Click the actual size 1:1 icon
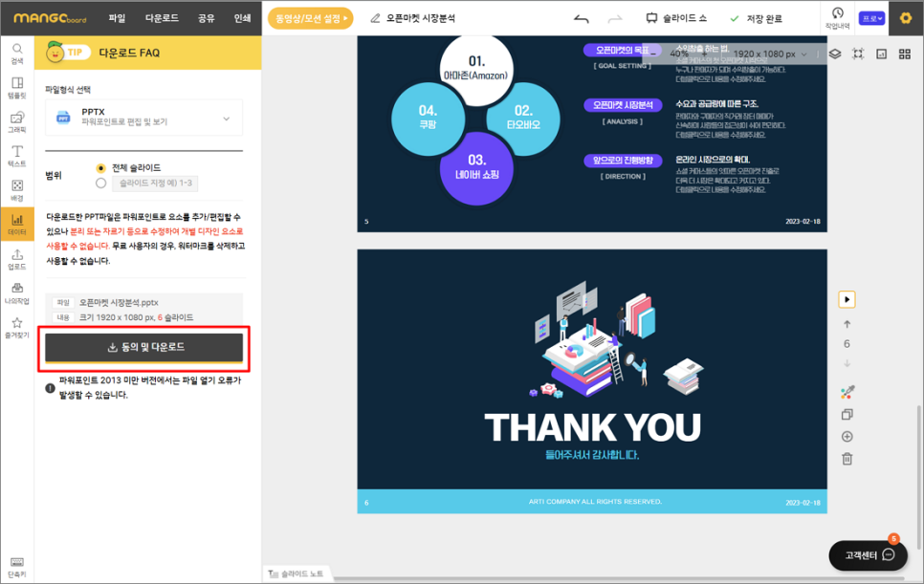924x584 pixels. [882, 54]
